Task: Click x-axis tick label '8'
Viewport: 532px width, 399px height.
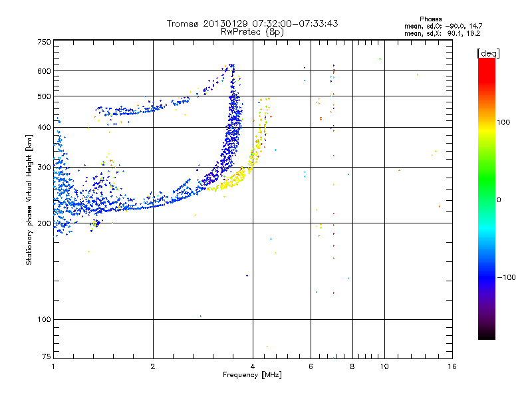Action: click(x=352, y=366)
